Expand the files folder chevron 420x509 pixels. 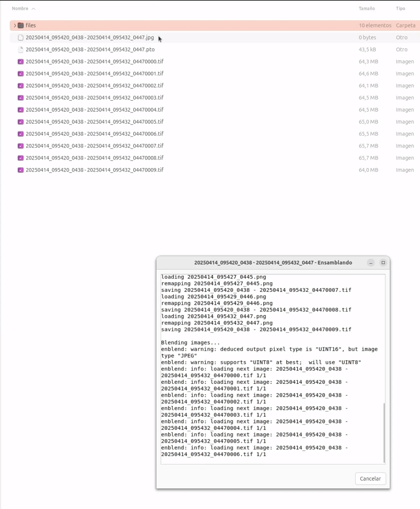(x=15, y=25)
